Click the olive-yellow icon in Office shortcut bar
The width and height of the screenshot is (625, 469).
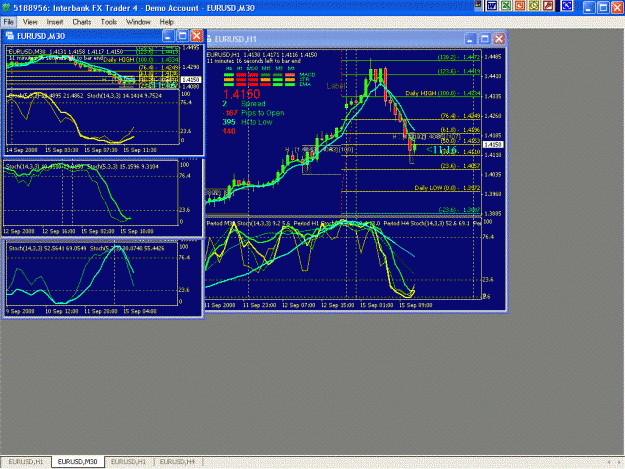[x=534, y=6]
